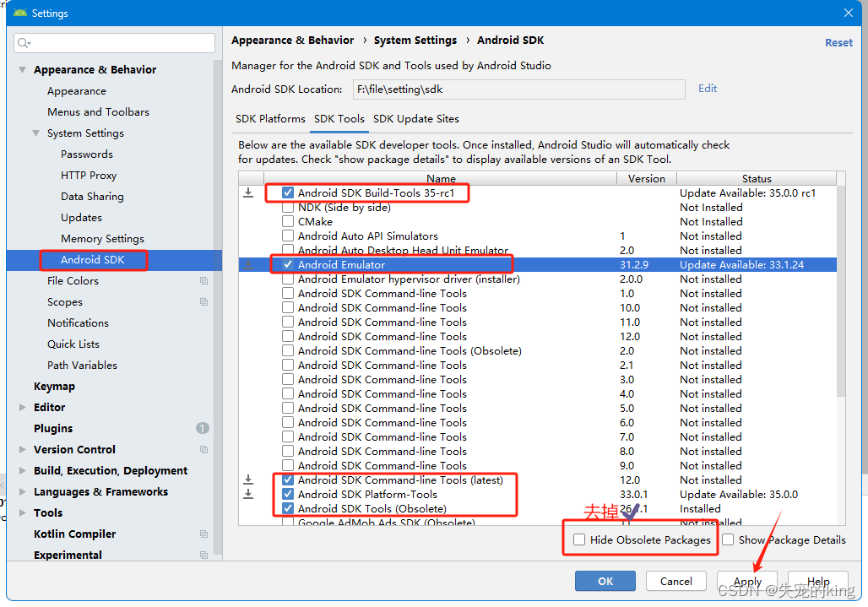
Task: Check Android Auto Desktop Head Unit Emulator
Action: 288,250
